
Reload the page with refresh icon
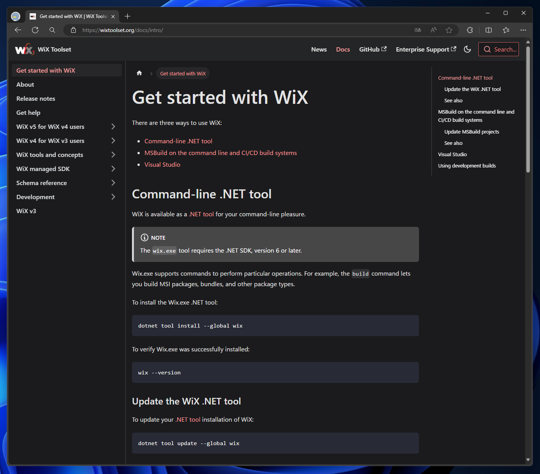pyautogui.click(x=35, y=30)
